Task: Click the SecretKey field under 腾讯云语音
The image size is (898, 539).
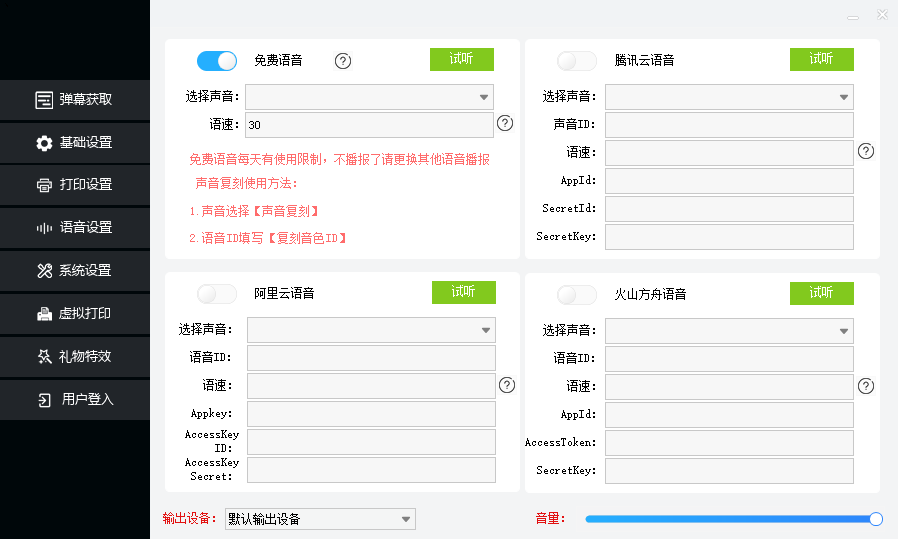Action: coord(729,237)
